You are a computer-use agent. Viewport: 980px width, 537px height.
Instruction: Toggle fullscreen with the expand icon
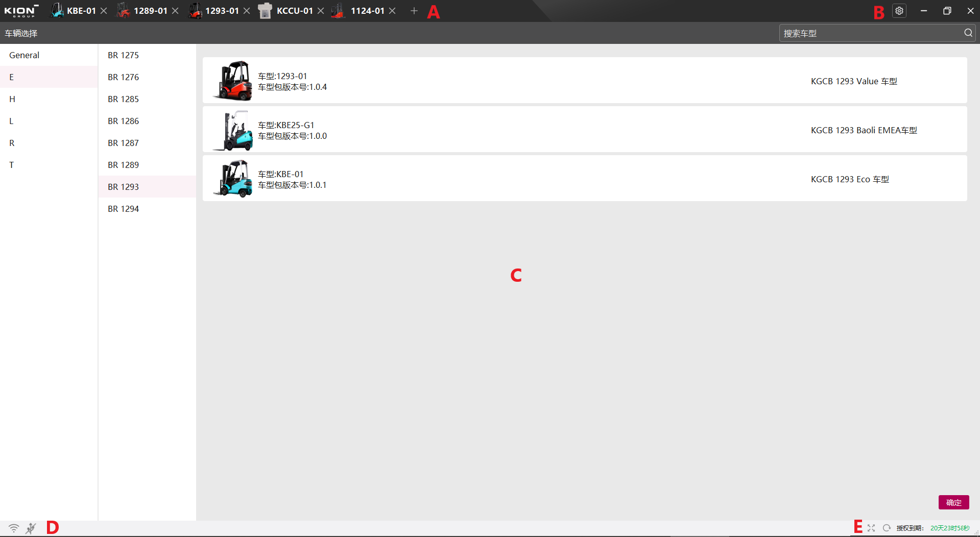click(x=871, y=528)
